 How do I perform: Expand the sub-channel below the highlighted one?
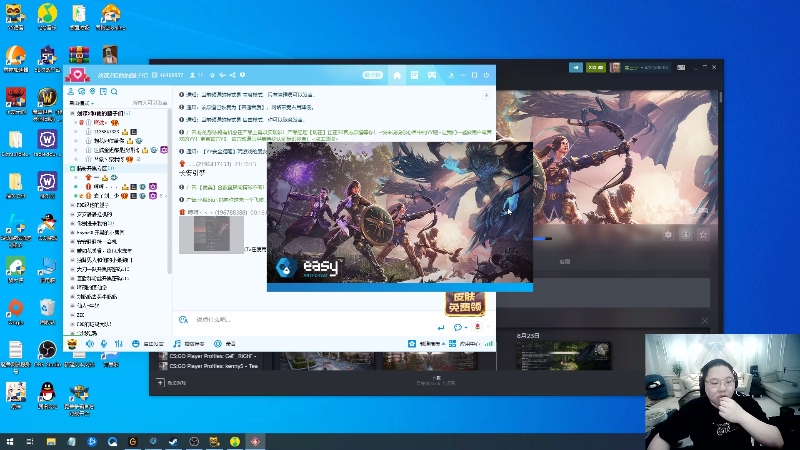pos(72,205)
